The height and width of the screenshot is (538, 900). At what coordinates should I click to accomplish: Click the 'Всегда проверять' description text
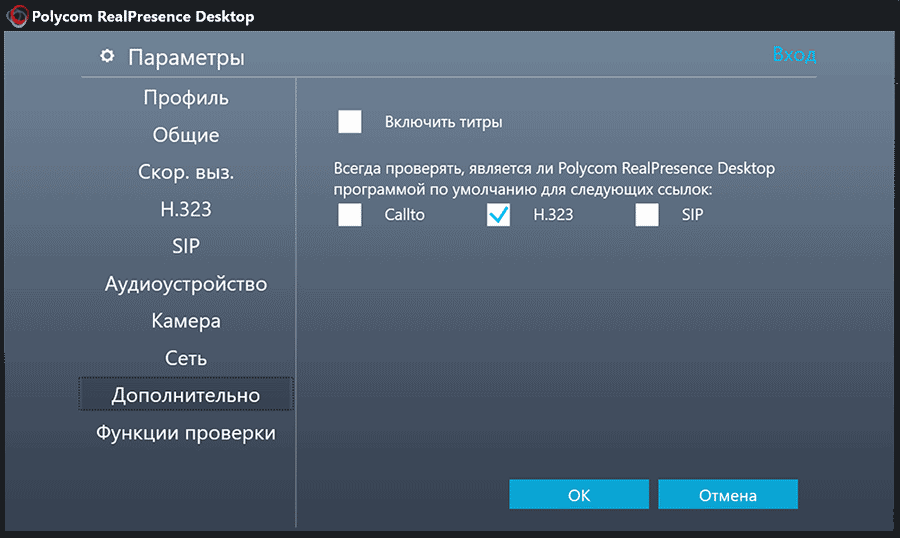coord(554,179)
